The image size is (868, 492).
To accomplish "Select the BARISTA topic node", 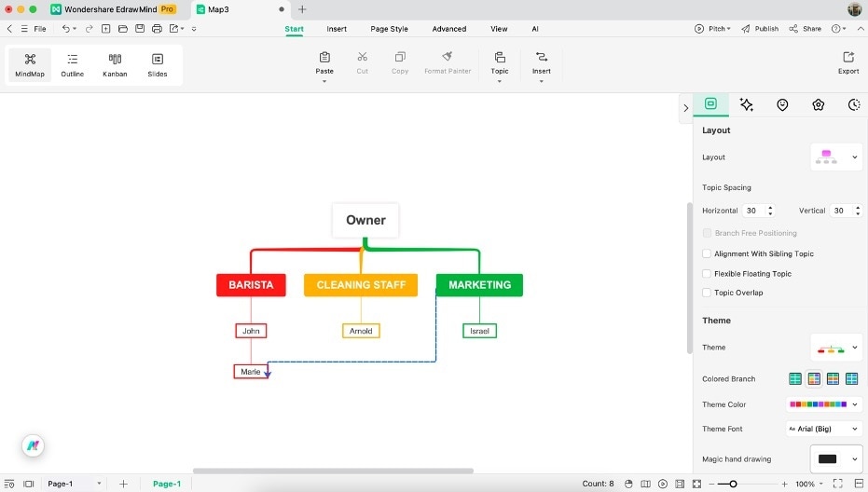I will tap(251, 285).
